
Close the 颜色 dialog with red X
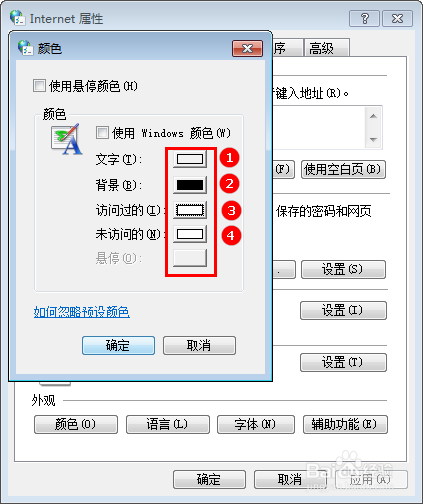point(247,49)
